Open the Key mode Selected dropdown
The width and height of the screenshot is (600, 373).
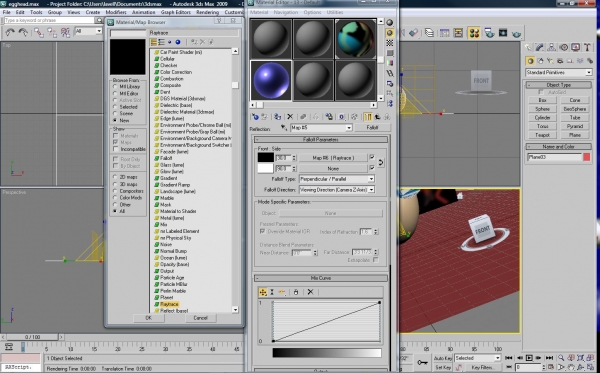click(477, 358)
